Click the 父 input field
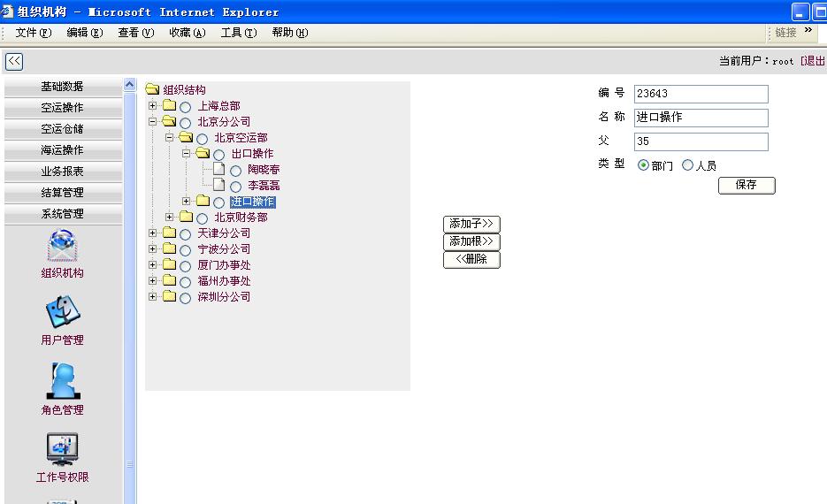This screenshot has width=827, height=504. click(701, 141)
